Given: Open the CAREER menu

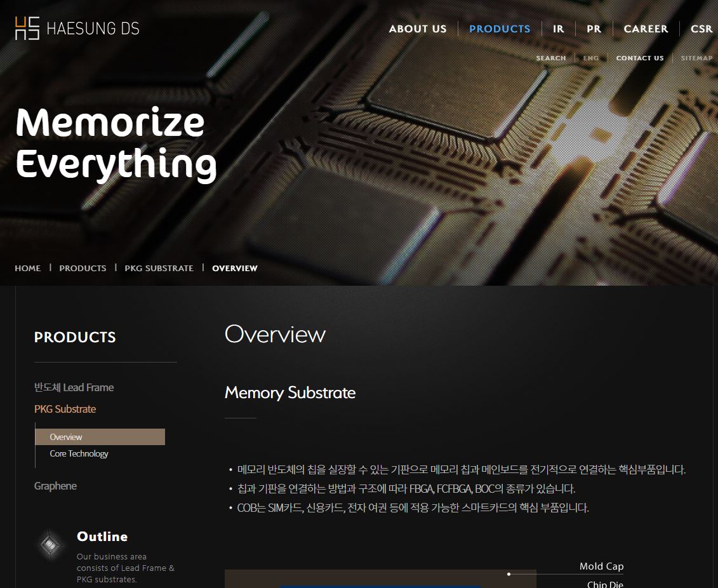Looking at the screenshot, I should [646, 29].
